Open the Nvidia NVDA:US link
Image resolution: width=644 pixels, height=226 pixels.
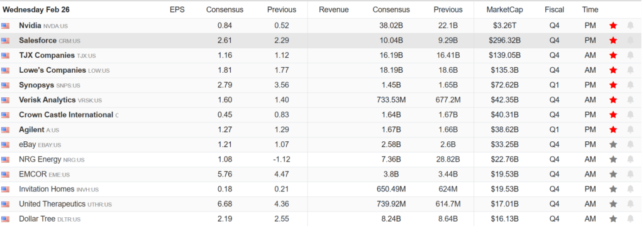pyautogui.click(x=43, y=26)
